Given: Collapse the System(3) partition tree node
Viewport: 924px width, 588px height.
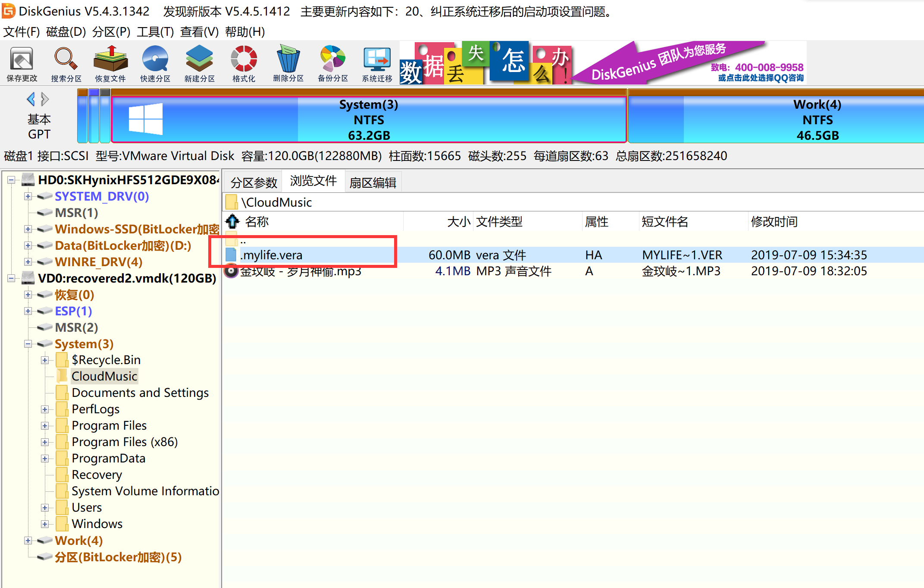Looking at the screenshot, I should [x=28, y=344].
